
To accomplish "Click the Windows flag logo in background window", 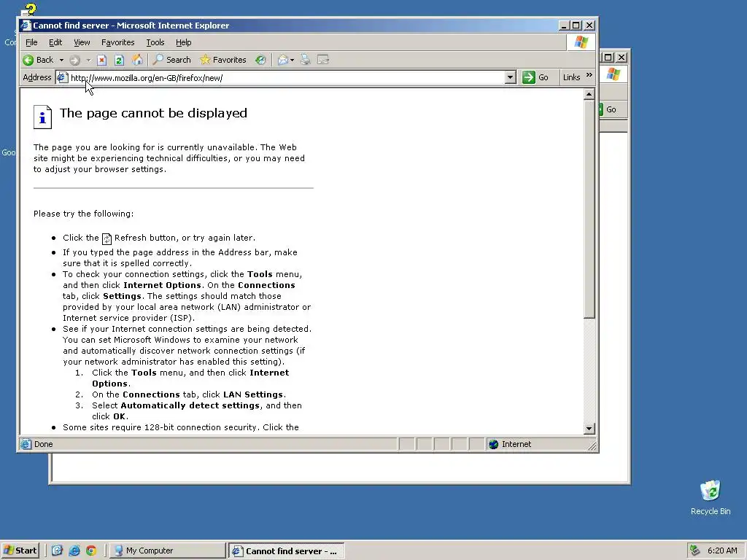I will pyautogui.click(x=614, y=74).
